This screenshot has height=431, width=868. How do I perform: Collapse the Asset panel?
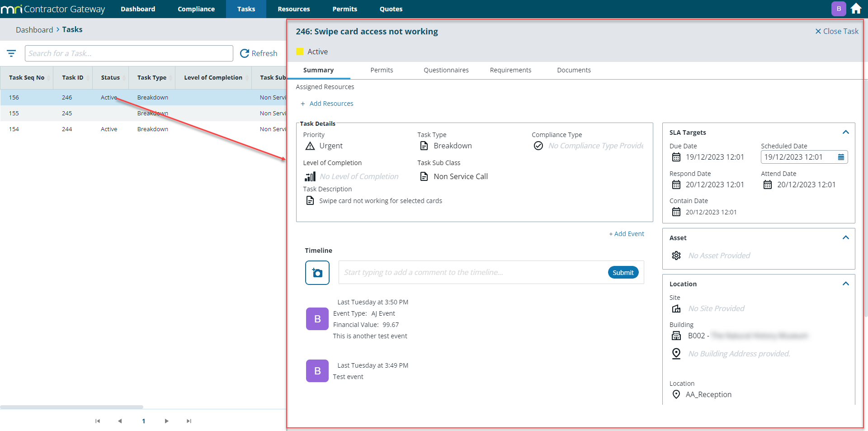(x=845, y=237)
